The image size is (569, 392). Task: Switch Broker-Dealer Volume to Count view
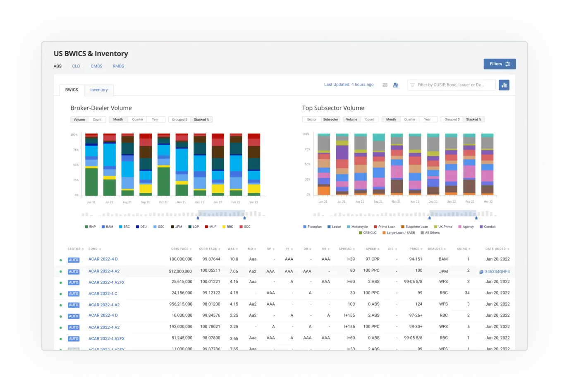click(98, 120)
